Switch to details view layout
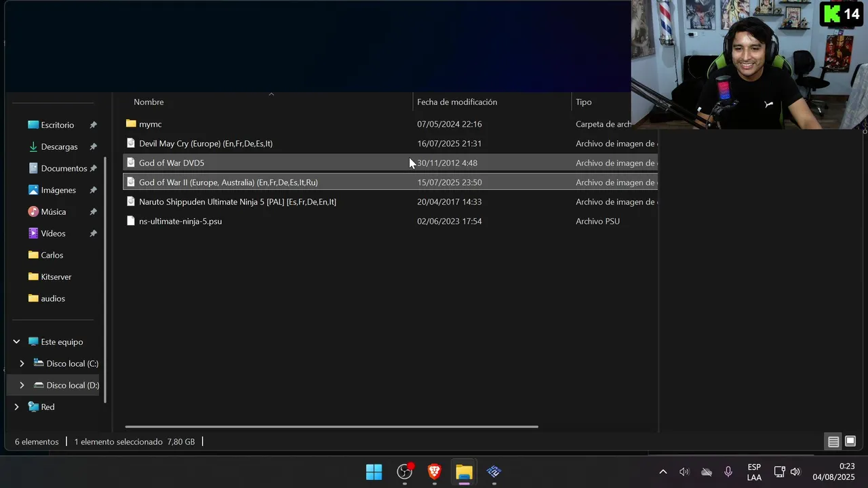 click(x=833, y=442)
